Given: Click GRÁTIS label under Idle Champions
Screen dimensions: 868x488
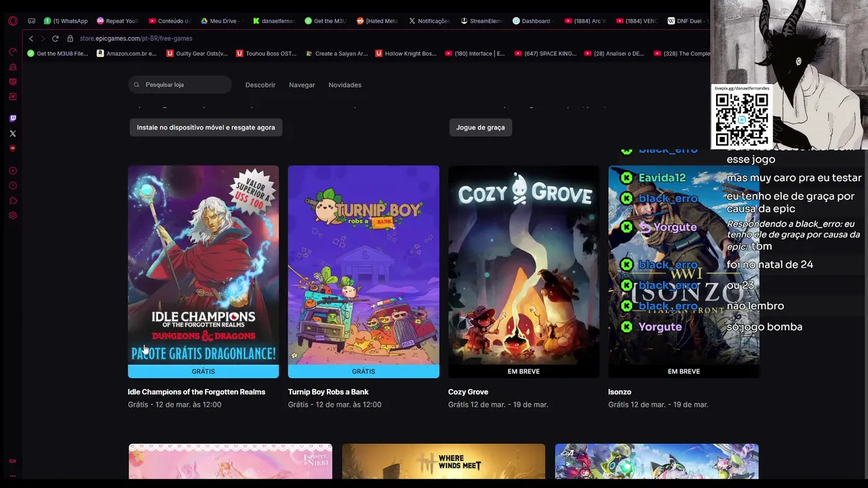Looking at the screenshot, I should [x=203, y=371].
